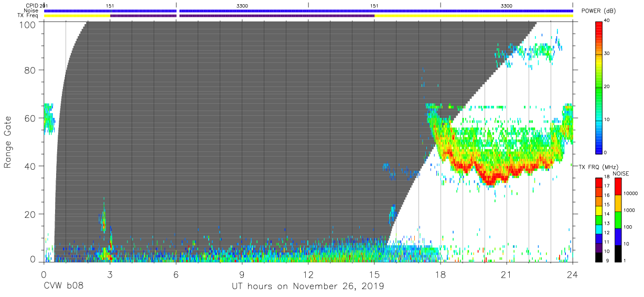This screenshot has height=297, width=644.
Task: Click the green segment of NOISE legend
Action: pos(618,219)
